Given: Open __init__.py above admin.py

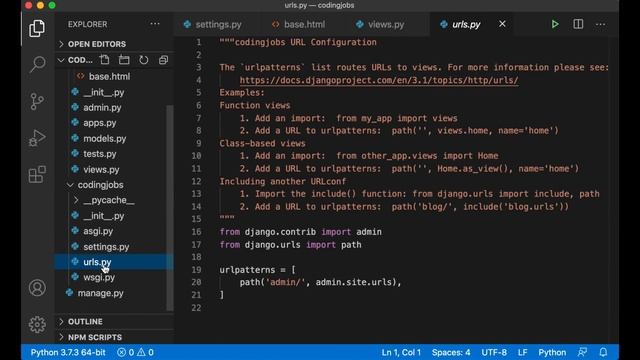Looking at the screenshot, I should (x=104, y=92).
